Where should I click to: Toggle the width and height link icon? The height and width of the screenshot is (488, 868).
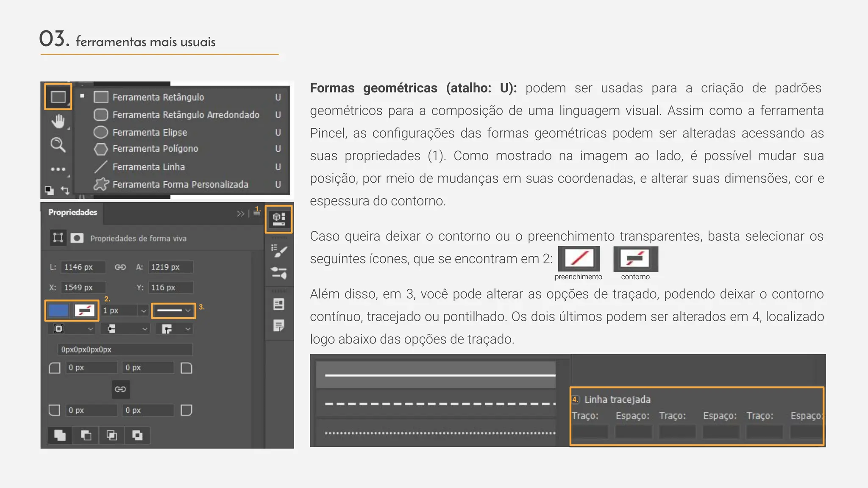(120, 267)
